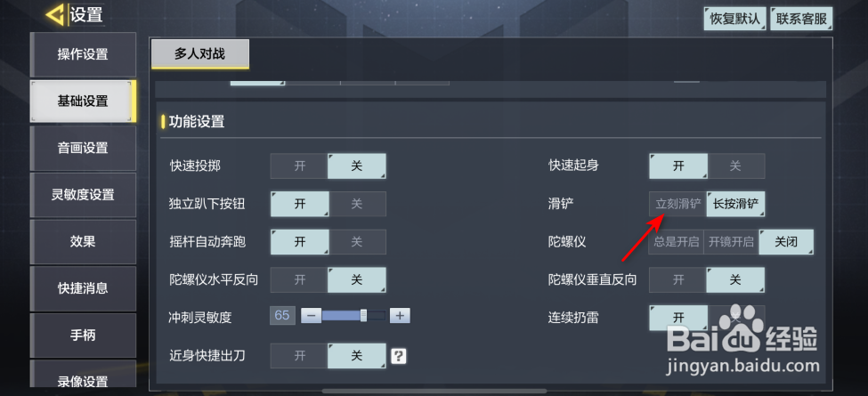868x396 pixels.
Task: Turn on 陀螺仪垂直反向
Action: point(678,279)
